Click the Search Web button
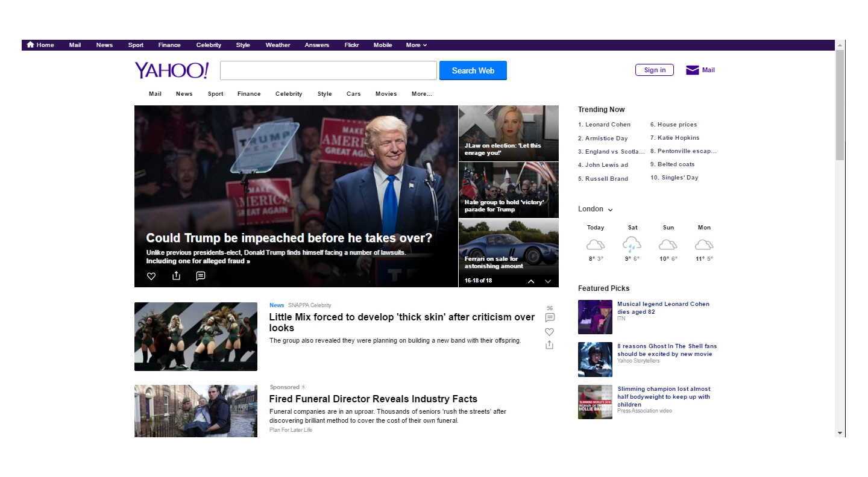Image resolution: width=868 pixels, height=477 pixels. (473, 70)
